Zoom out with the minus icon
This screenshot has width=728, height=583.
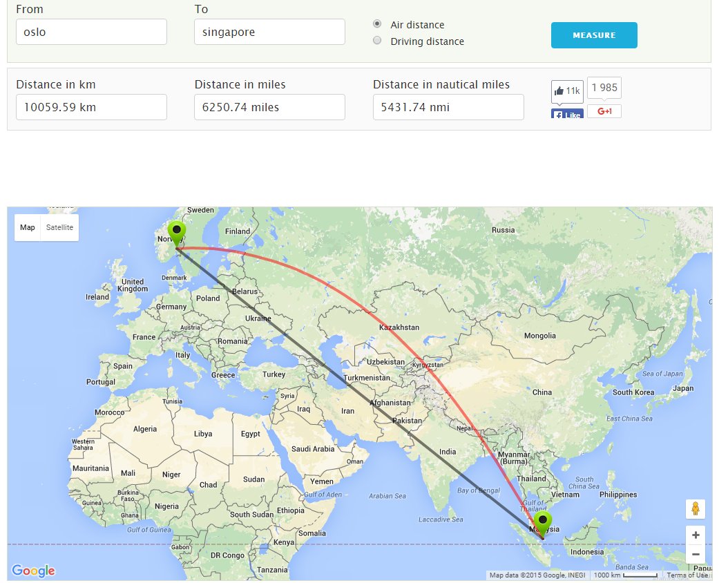695,554
